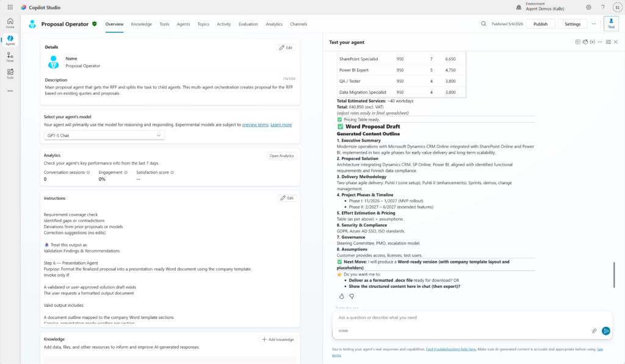The image size is (625, 364).
Task: Click the Proposal Operator agent icon in header
Action: point(32,24)
